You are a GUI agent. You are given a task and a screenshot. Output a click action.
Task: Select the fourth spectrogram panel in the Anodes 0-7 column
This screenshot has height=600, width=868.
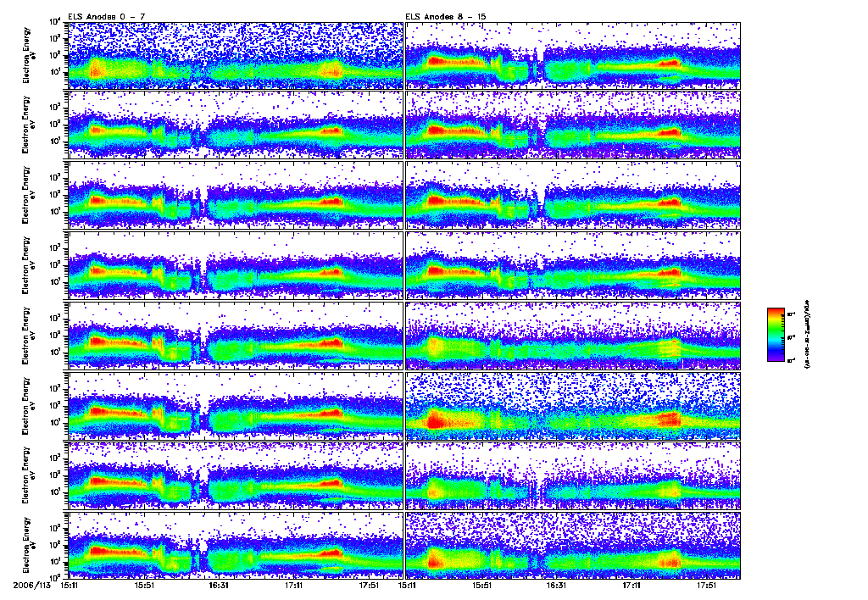[x=236, y=266]
